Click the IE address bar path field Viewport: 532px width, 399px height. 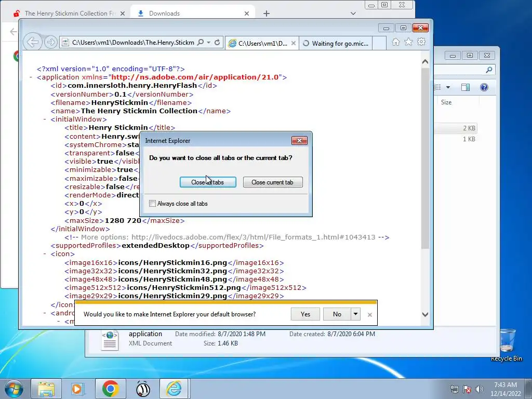pyautogui.click(x=133, y=43)
